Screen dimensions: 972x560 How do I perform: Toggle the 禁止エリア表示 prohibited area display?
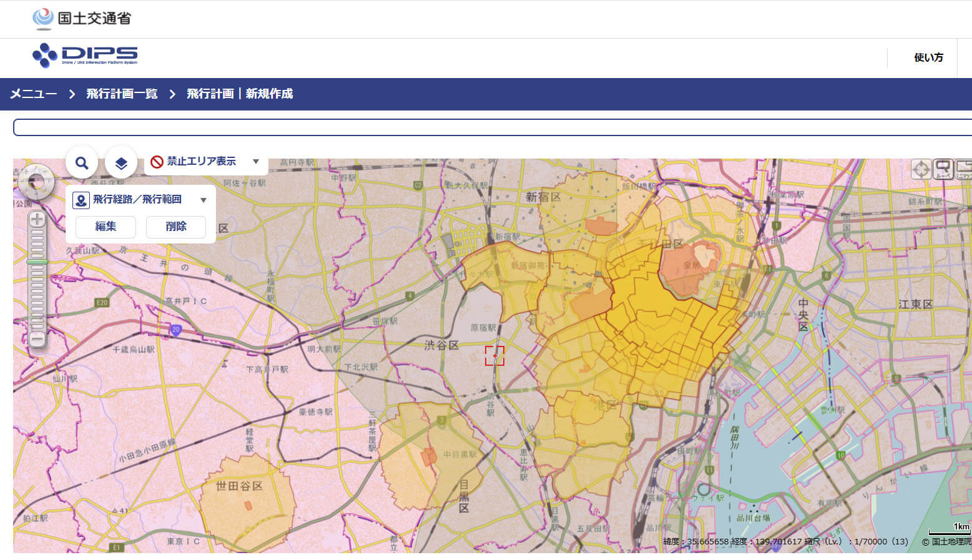point(194,162)
